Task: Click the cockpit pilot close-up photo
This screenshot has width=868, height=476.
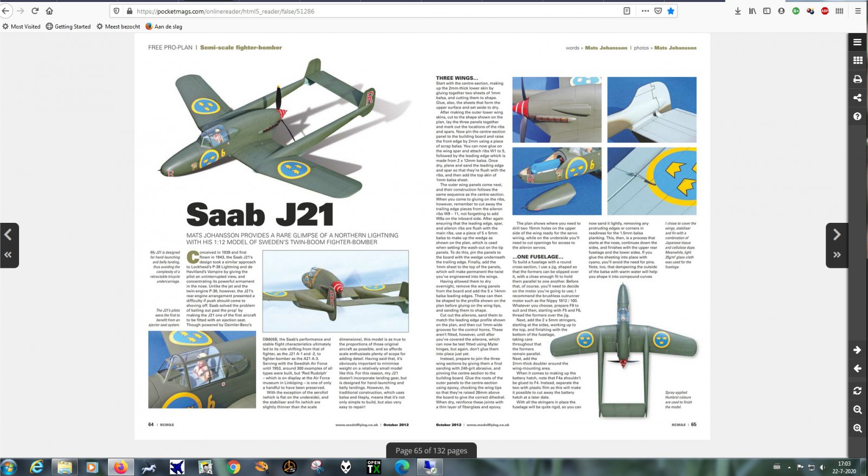Action: click(x=202, y=370)
